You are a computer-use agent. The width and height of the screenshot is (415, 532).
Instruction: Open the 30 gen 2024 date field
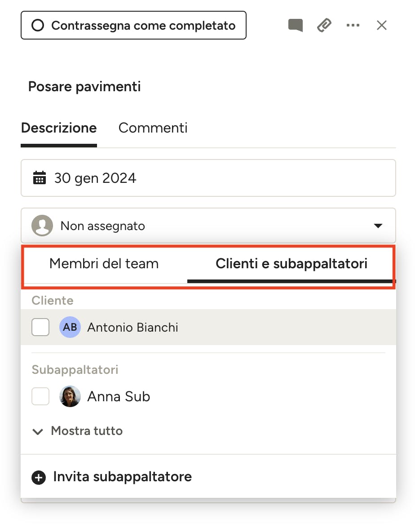tap(208, 178)
